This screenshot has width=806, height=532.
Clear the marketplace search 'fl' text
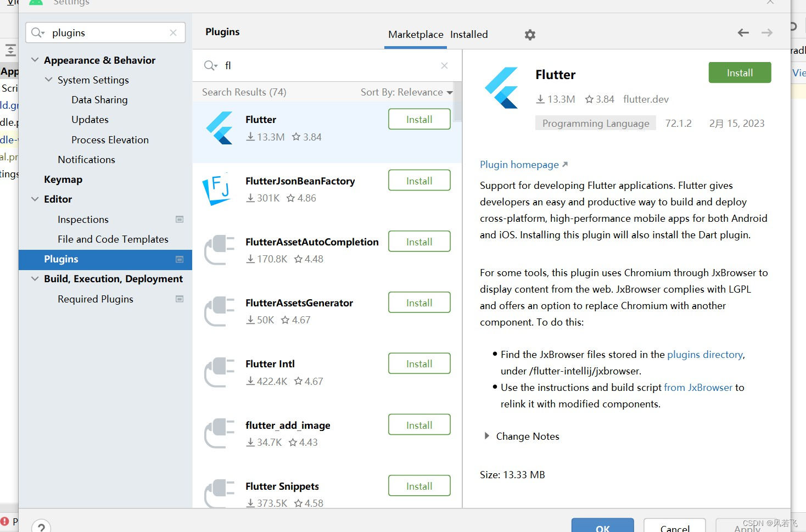(x=444, y=65)
